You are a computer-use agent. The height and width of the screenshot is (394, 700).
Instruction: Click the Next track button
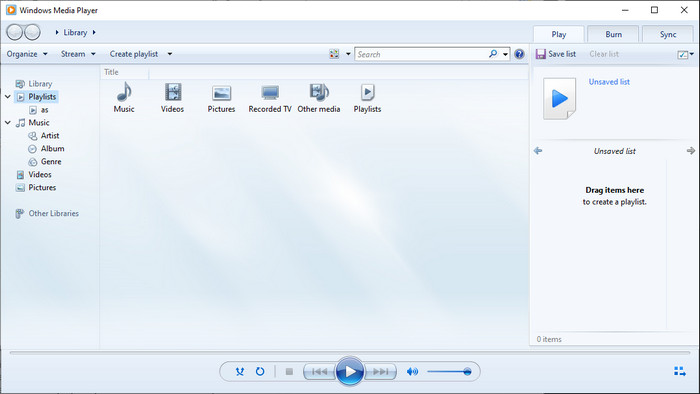(x=380, y=371)
